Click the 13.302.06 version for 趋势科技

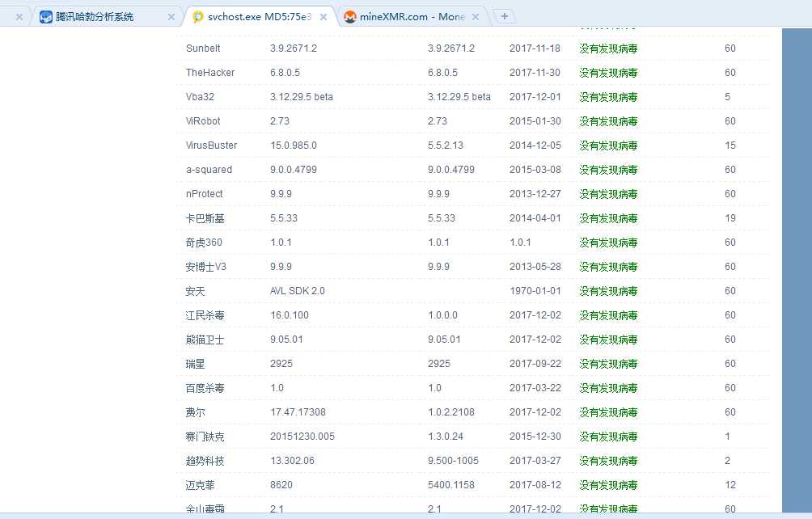coord(292,461)
